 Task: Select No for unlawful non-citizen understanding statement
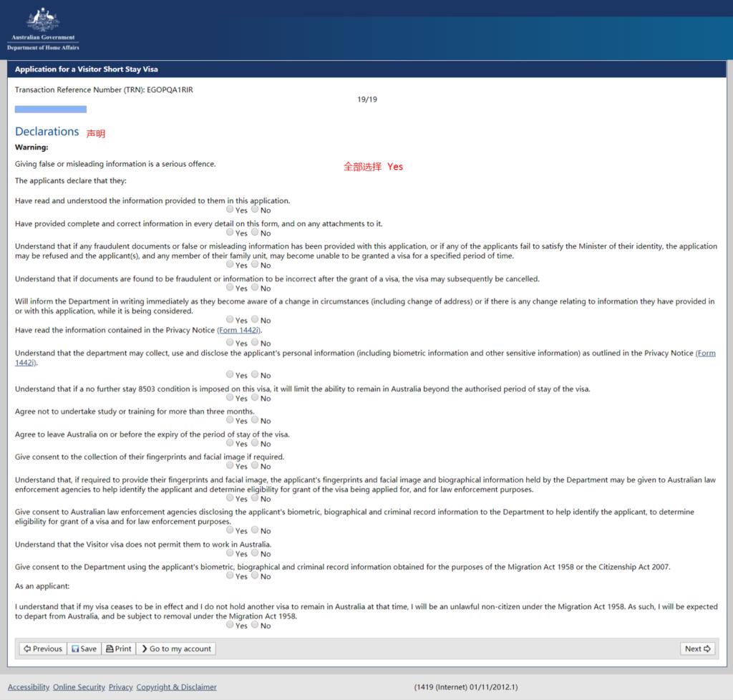(x=255, y=624)
